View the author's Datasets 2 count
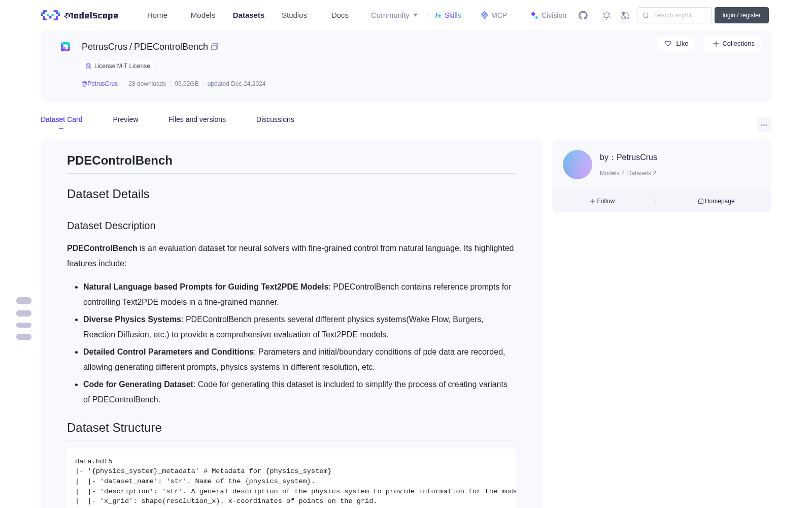Viewport: 812px width, 508px height. 641,173
